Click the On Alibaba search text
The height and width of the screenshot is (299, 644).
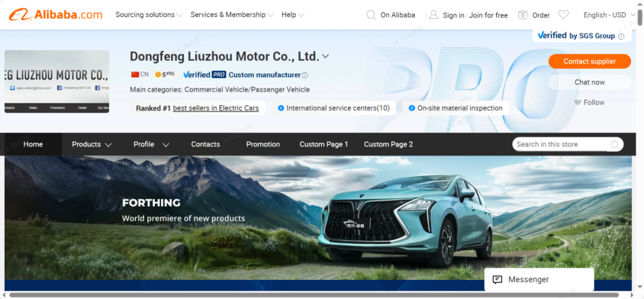pyautogui.click(x=398, y=15)
